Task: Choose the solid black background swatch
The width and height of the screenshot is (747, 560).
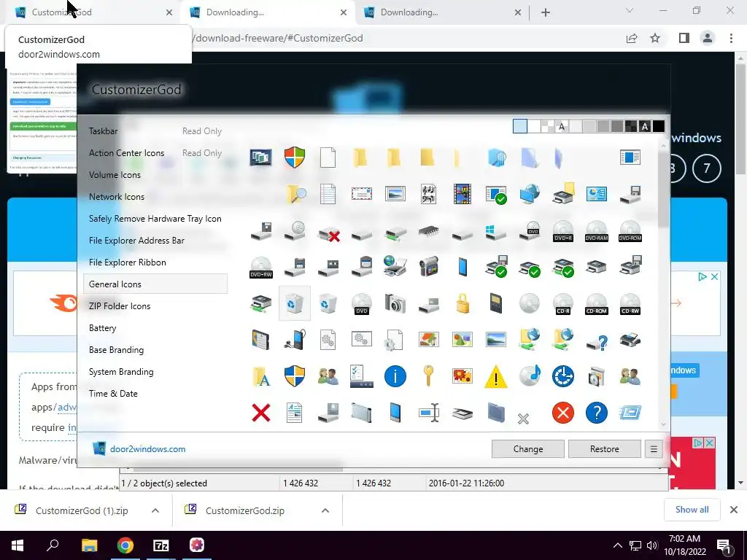Action: (x=659, y=126)
